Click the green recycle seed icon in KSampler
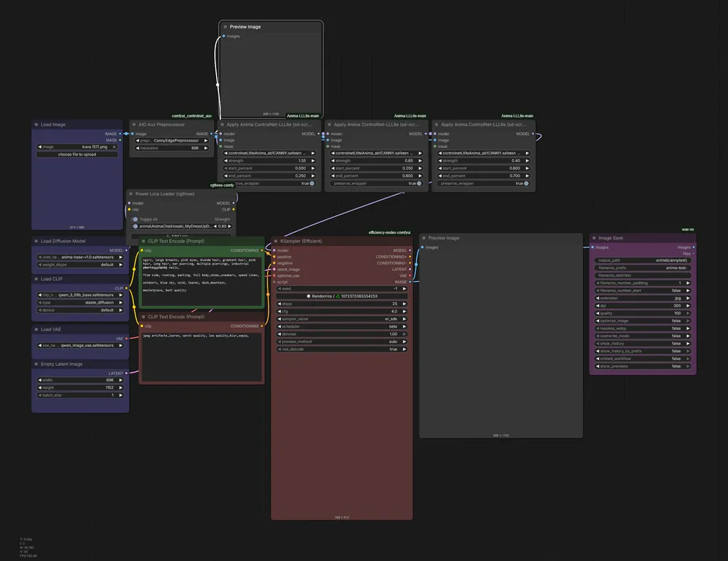The image size is (728, 561). pyautogui.click(x=338, y=296)
